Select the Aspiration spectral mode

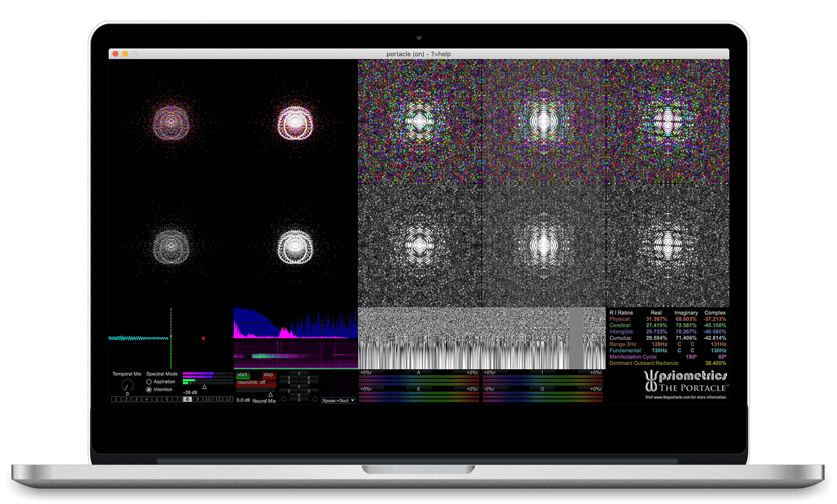(148, 382)
